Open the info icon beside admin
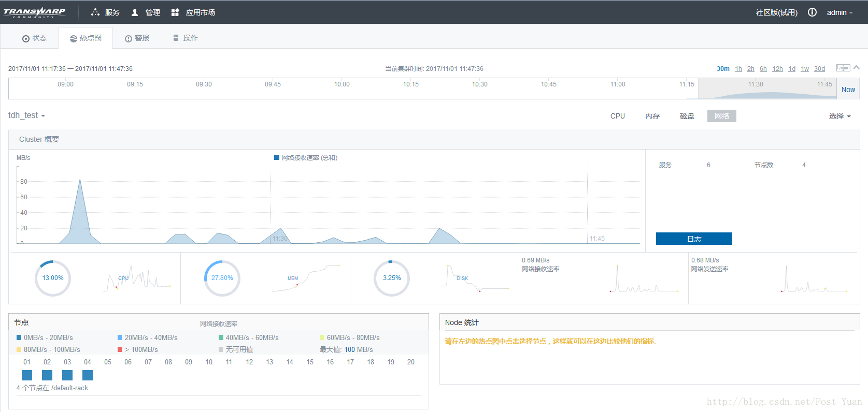This screenshot has height=412, width=868. point(812,12)
